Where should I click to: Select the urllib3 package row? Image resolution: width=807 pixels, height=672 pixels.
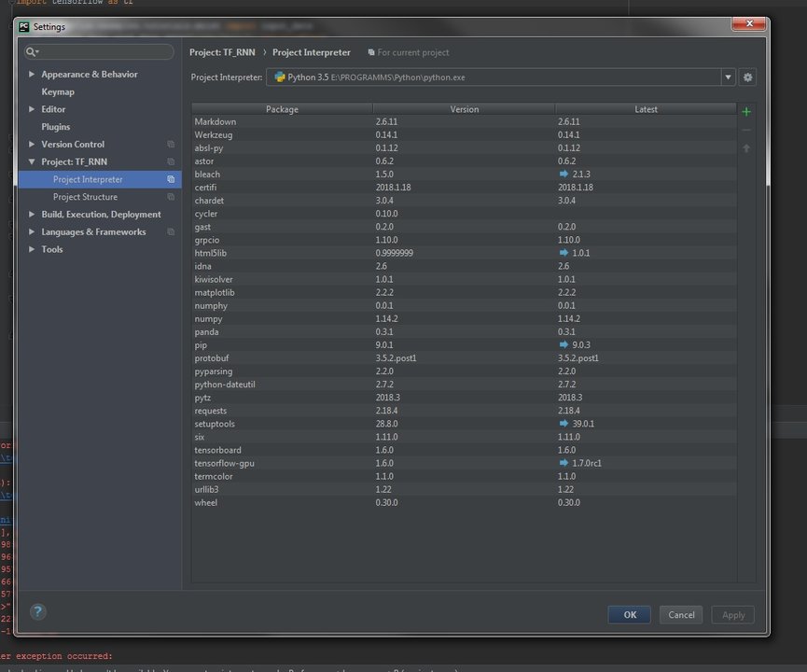464,489
